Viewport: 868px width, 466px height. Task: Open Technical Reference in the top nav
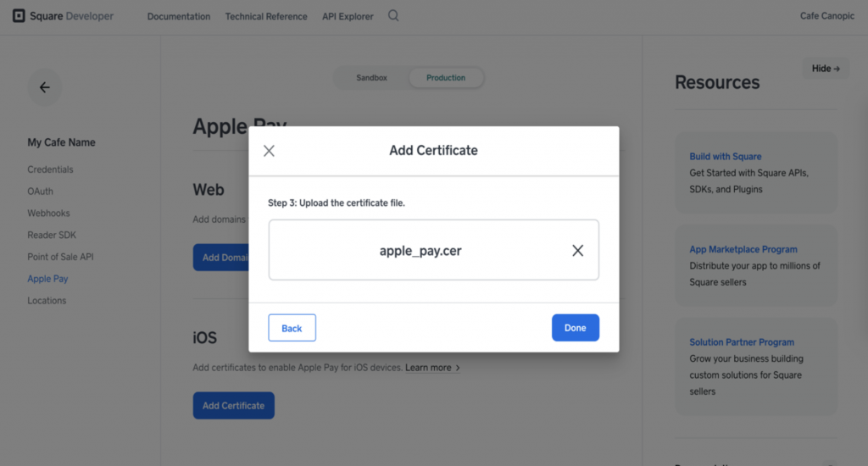266,17
